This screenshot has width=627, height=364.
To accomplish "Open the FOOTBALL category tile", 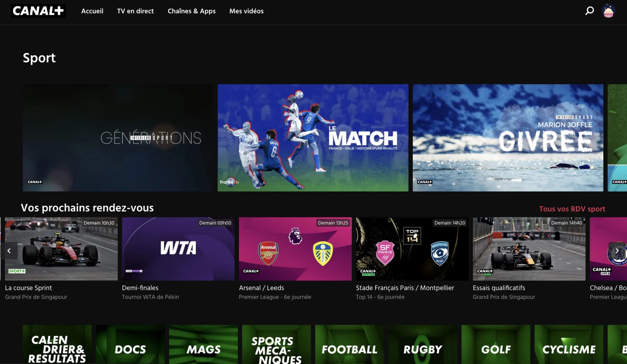I will (350, 344).
